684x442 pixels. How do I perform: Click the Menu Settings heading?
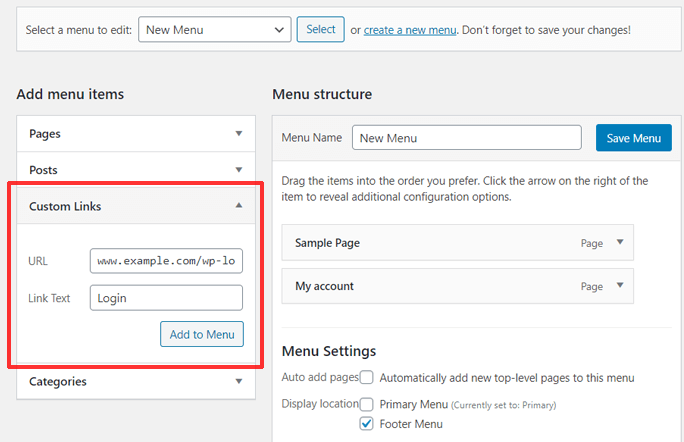(329, 351)
